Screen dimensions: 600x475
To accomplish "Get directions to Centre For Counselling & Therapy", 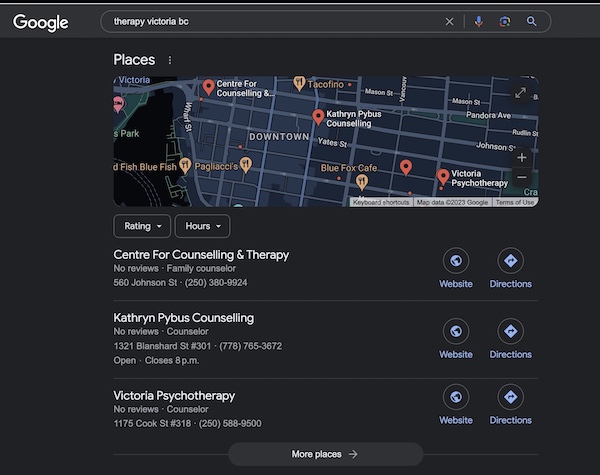I will pyautogui.click(x=510, y=269).
